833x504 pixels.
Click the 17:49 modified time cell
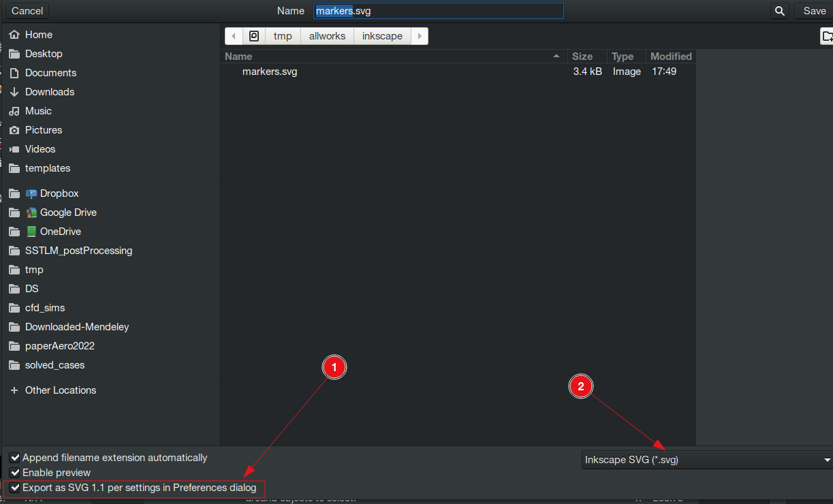[664, 72]
